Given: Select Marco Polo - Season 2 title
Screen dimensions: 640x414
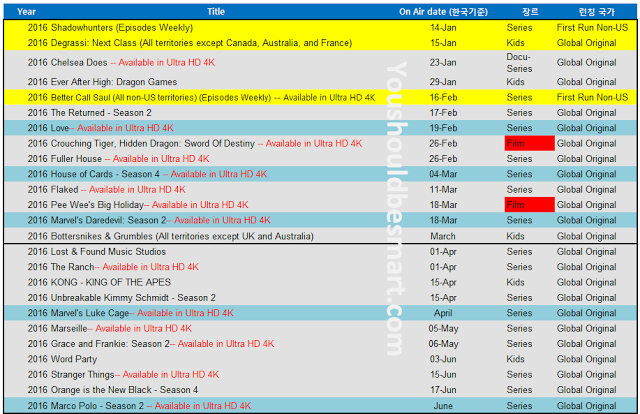Looking at the screenshot, I should pos(151,406).
